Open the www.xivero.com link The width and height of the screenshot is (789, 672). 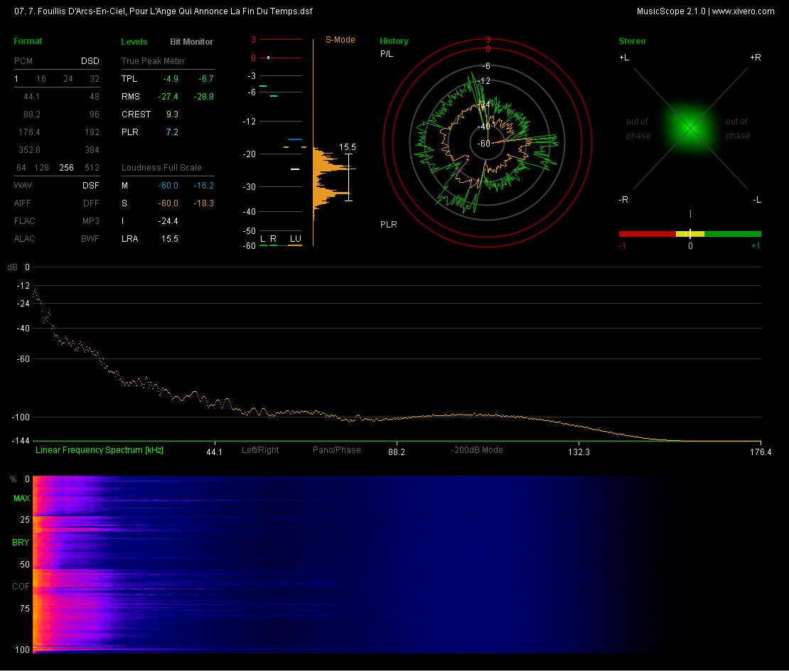tap(744, 11)
